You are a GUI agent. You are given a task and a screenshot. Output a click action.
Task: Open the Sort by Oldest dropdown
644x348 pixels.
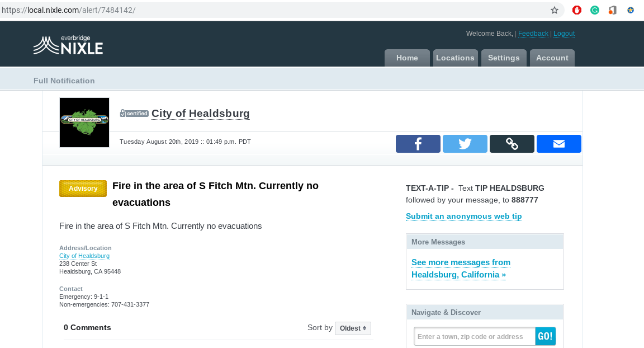click(353, 328)
